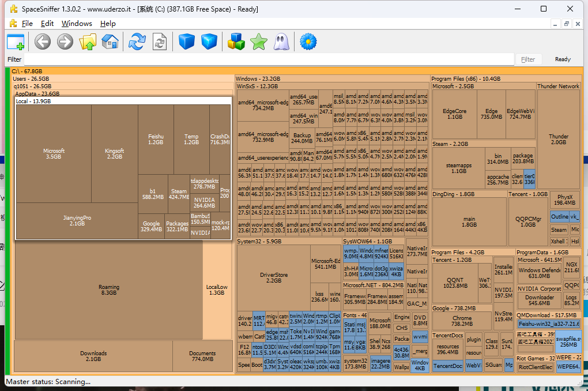Select the Documents 774.0MB block

(202, 356)
